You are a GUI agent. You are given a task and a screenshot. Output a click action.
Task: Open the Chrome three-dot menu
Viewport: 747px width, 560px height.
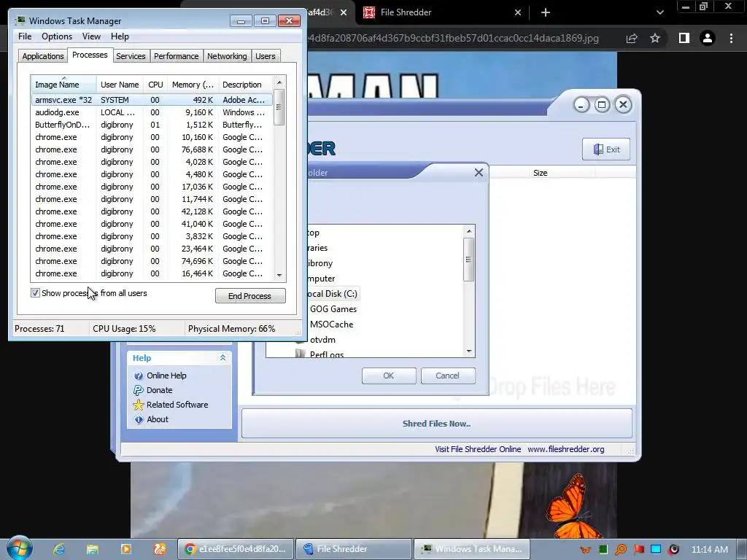click(731, 38)
